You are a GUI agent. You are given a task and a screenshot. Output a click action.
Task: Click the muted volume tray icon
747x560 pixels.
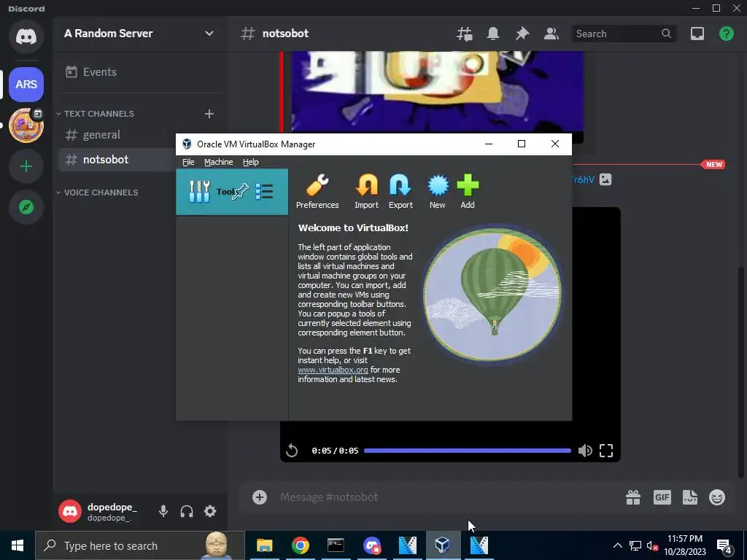point(653,545)
